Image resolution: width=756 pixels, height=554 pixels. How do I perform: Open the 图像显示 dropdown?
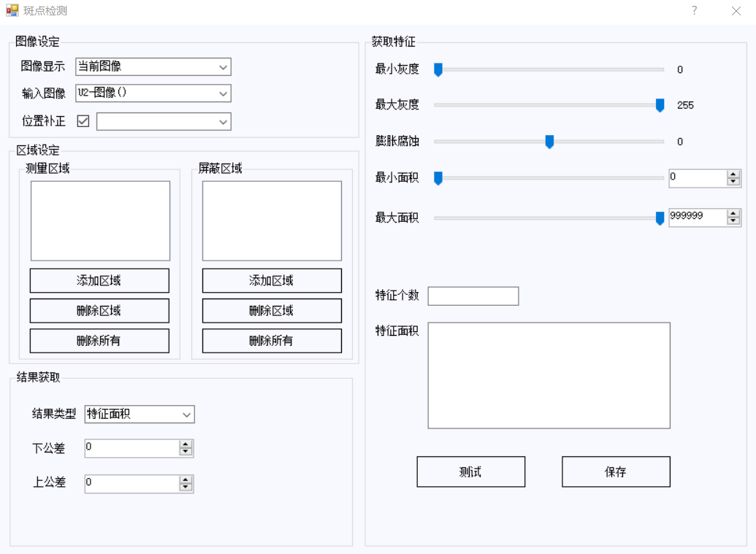click(153, 66)
